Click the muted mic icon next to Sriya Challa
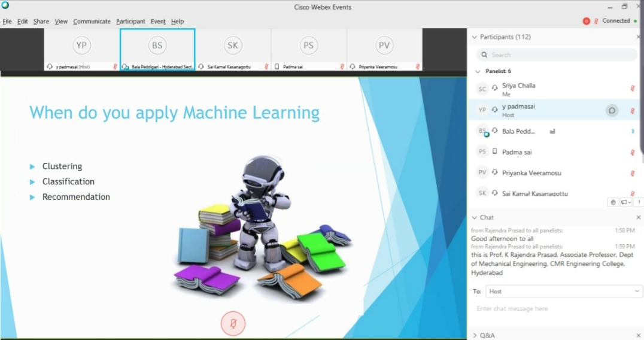The width and height of the screenshot is (644, 340). [632, 89]
